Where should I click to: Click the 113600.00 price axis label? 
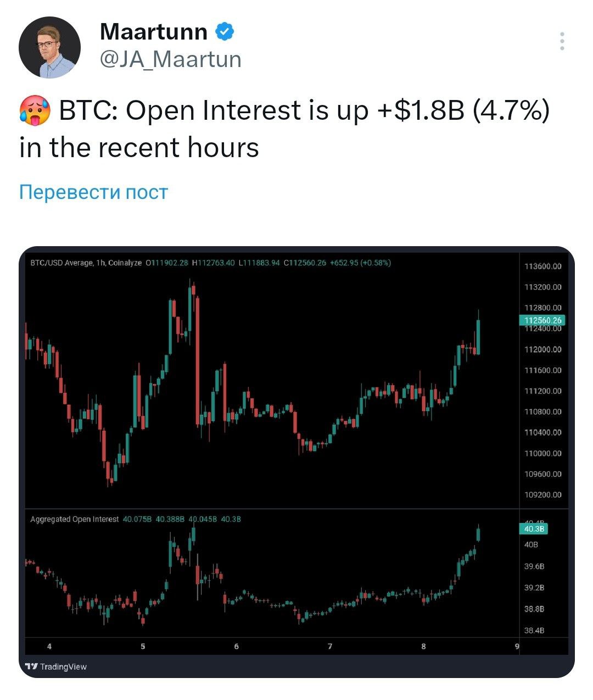[x=543, y=266]
